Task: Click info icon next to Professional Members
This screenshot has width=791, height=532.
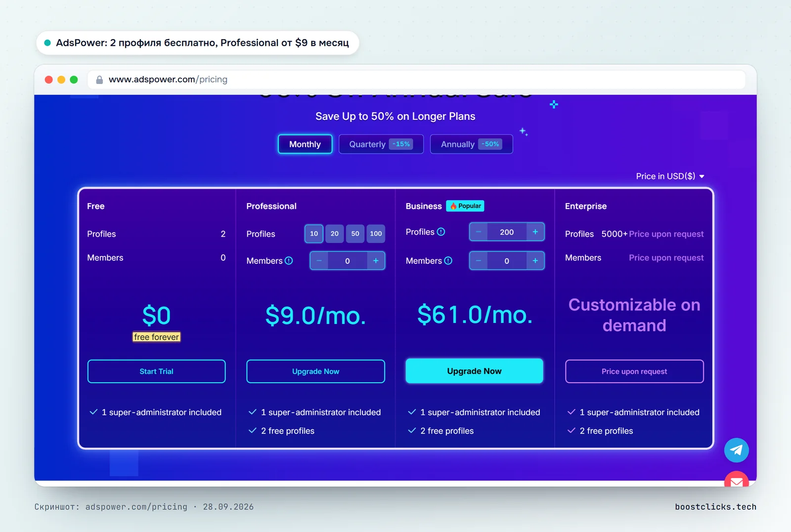Action: (289, 260)
